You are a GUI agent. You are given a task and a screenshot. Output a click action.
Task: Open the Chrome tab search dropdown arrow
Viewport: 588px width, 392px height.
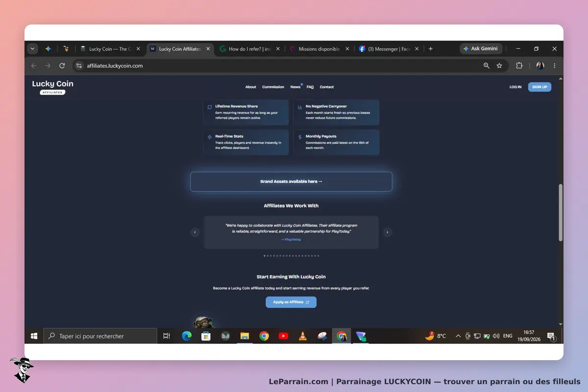(32, 49)
